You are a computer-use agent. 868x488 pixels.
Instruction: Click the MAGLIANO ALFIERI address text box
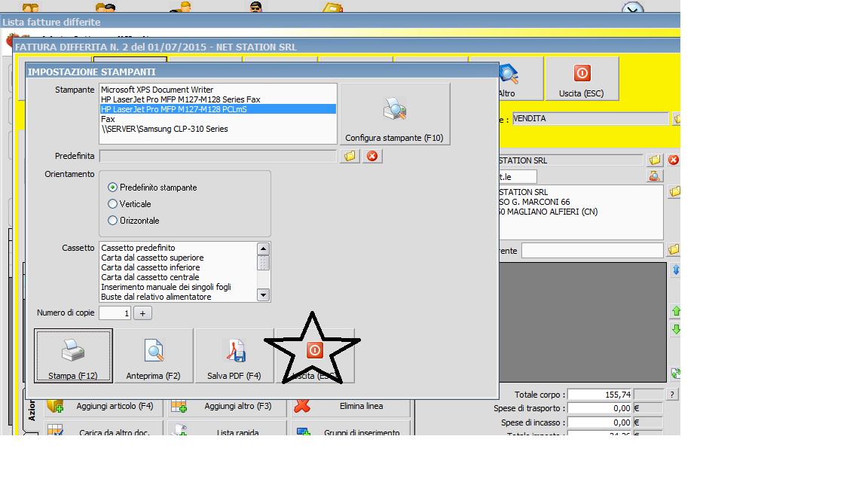click(581, 212)
